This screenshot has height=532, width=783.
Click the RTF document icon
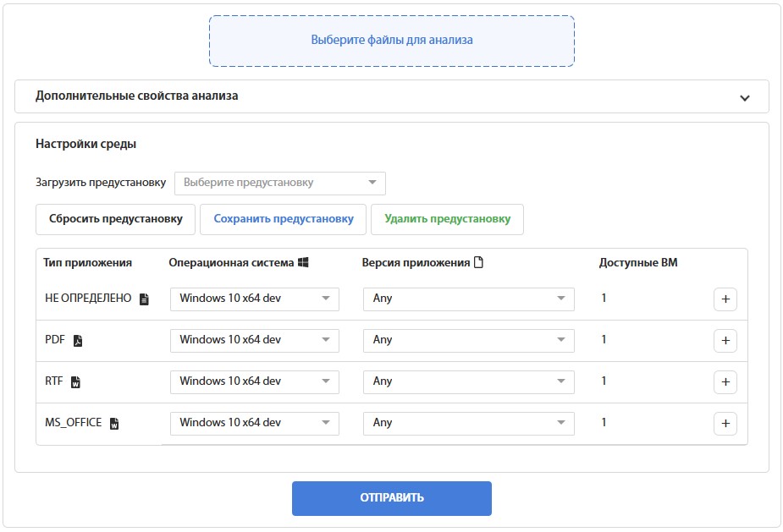[x=75, y=382]
